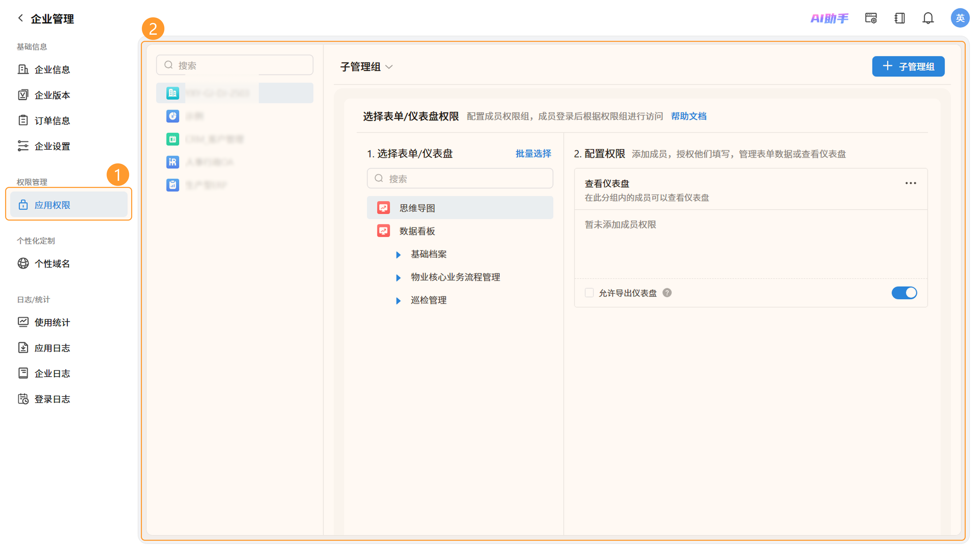Open the notebook panel icon in top bar
Screen dimensions: 980x551
pos(899,18)
